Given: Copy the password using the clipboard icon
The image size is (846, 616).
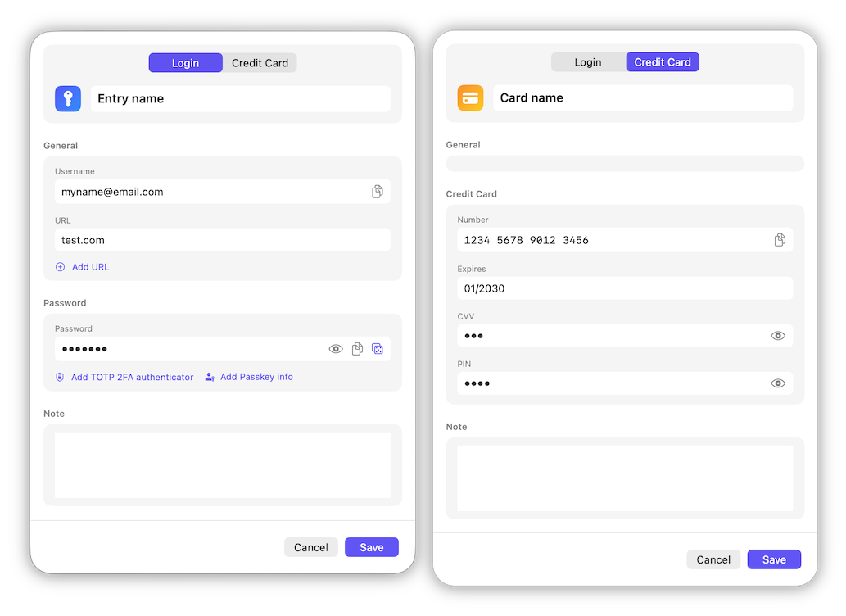Looking at the screenshot, I should 357,349.
